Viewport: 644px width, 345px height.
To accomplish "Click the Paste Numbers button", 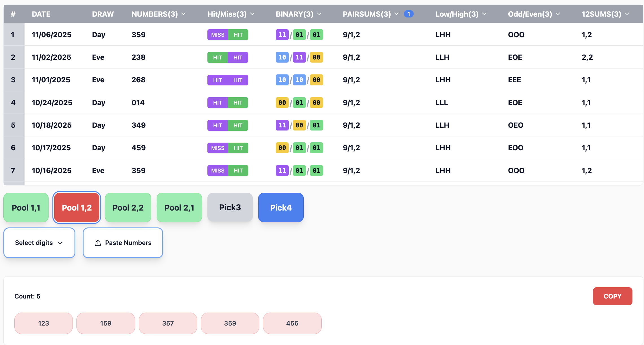I will [123, 243].
